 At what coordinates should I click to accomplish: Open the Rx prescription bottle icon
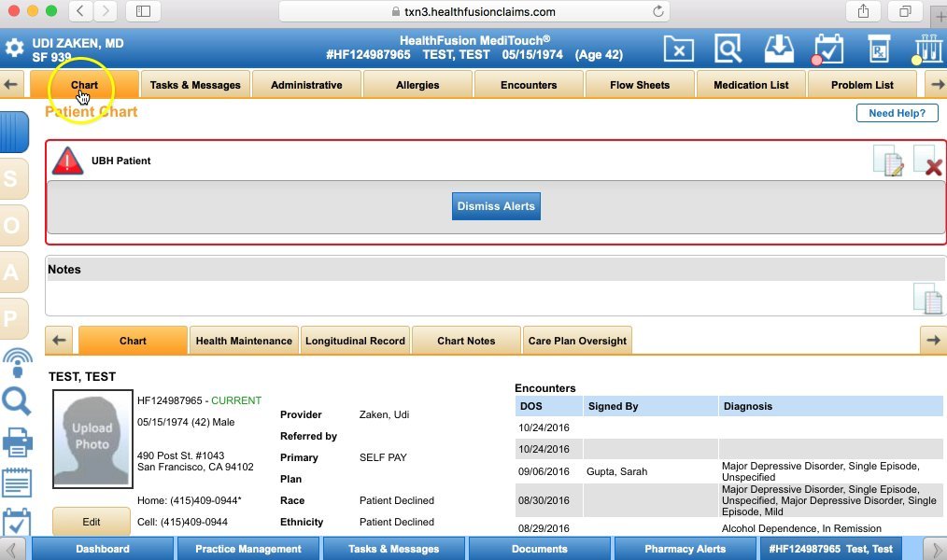878,49
